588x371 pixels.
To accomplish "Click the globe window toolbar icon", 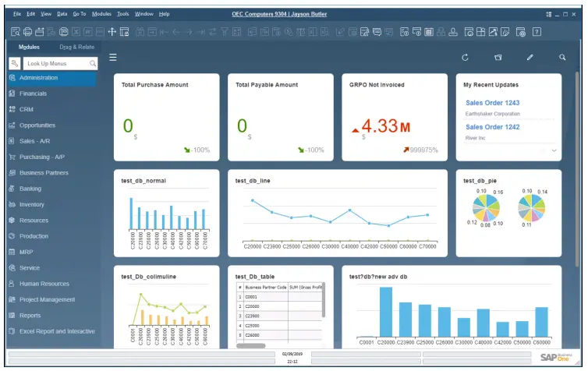I will pos(521,32).
